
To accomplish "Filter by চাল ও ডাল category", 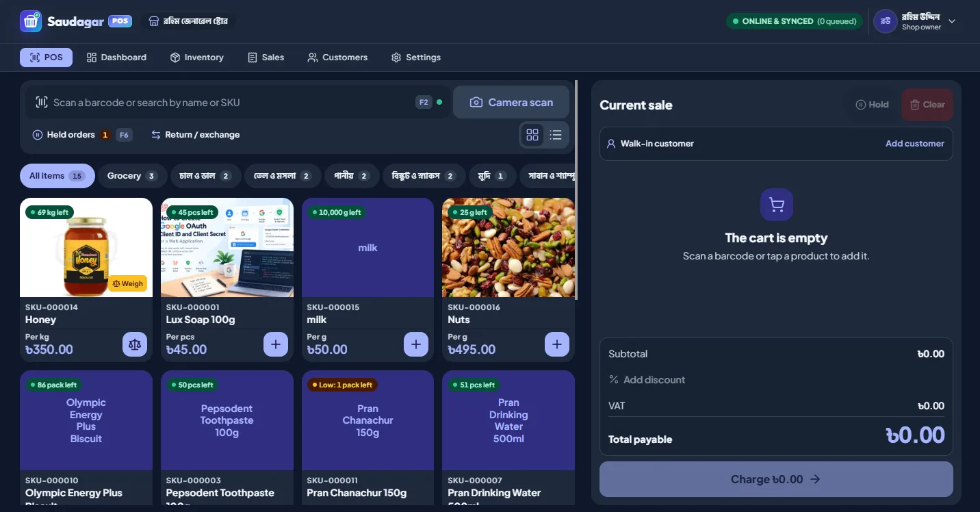I will click(206, 176).
